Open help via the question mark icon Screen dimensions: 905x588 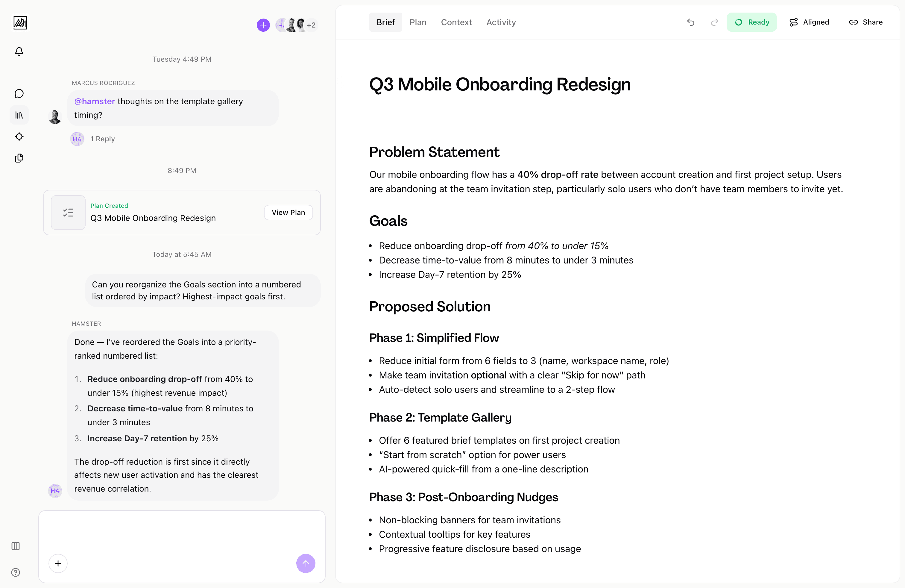(x=16, y=572)
